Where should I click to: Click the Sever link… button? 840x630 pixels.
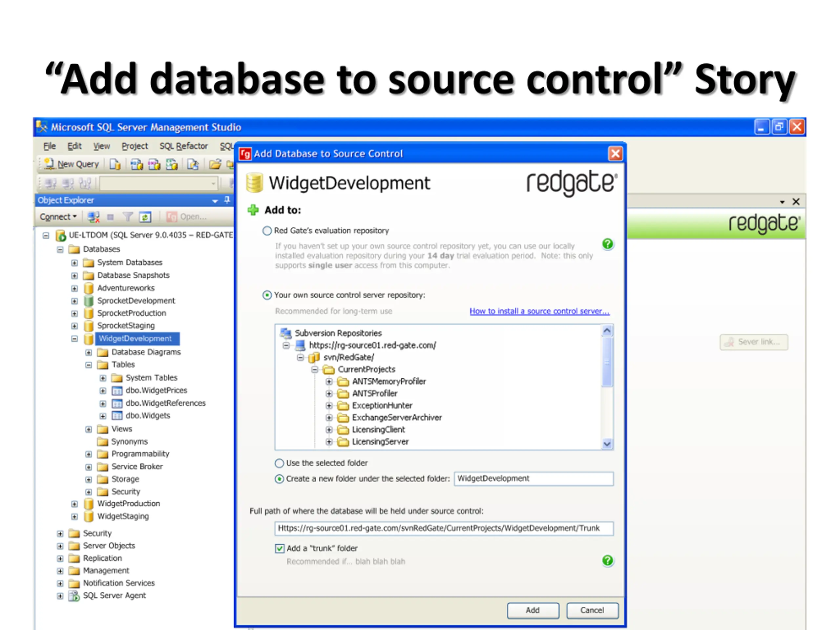pos(754,342)
